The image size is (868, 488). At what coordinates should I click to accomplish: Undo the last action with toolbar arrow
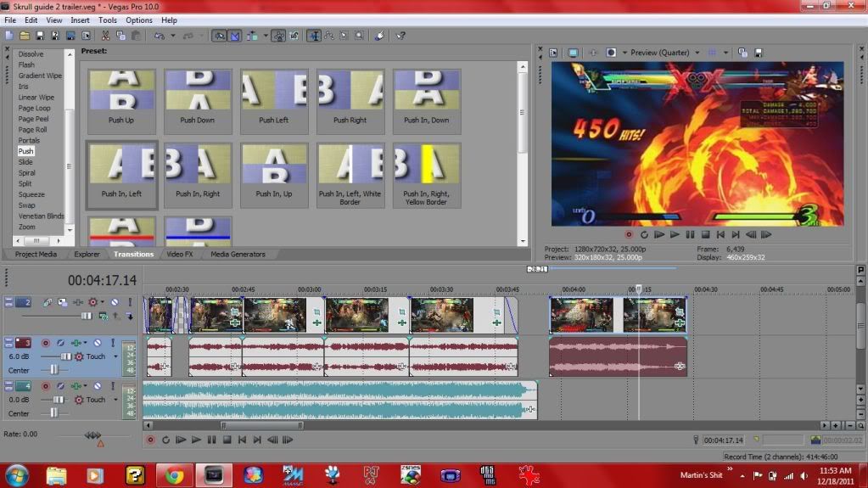tap(160, 36)
